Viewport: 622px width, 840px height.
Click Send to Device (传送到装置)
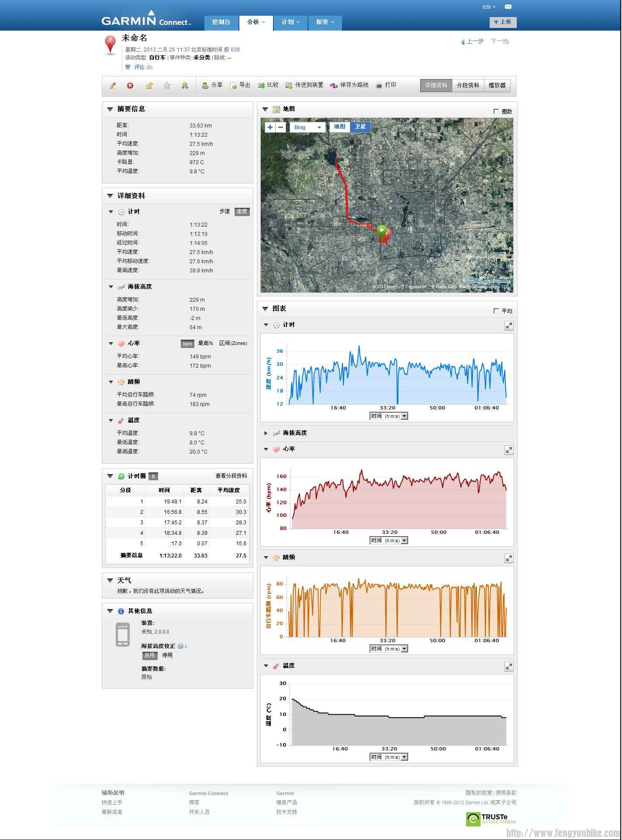click(304, 85)
